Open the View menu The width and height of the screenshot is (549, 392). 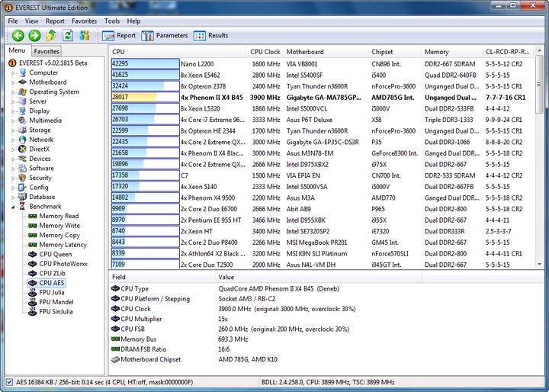point(31,21)
